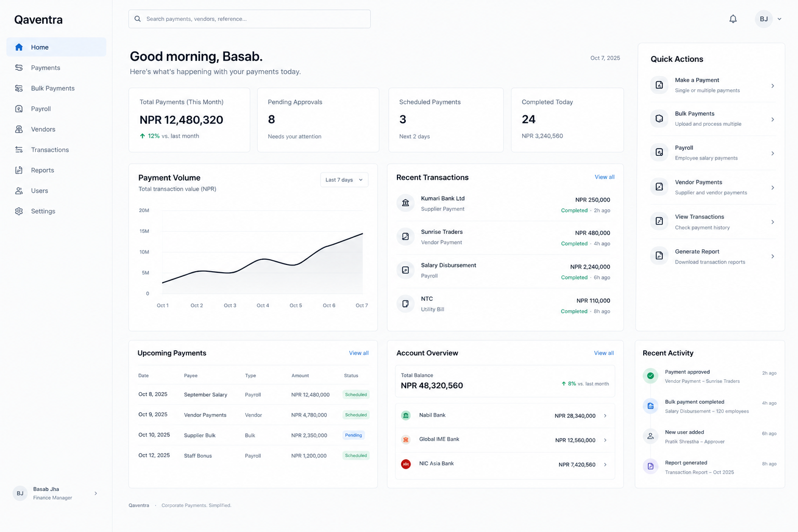View all upcoming payments link
This screenshot has width=798, height=532.
(358, 353)
